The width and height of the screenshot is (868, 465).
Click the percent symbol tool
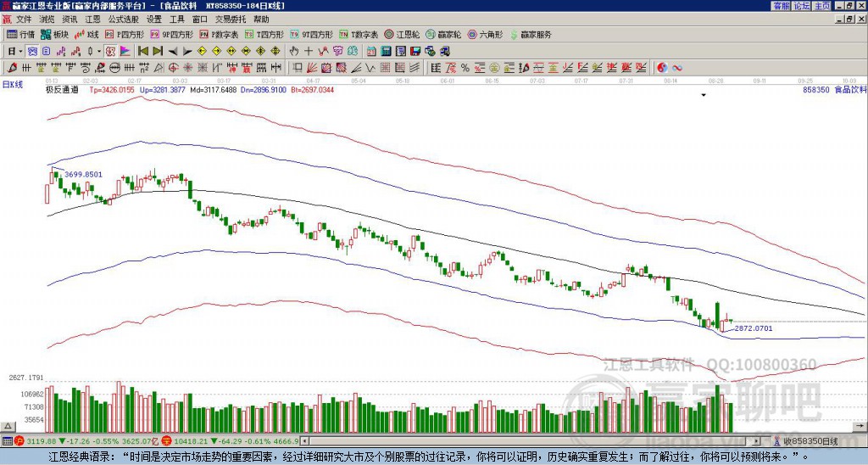[465, 68]
